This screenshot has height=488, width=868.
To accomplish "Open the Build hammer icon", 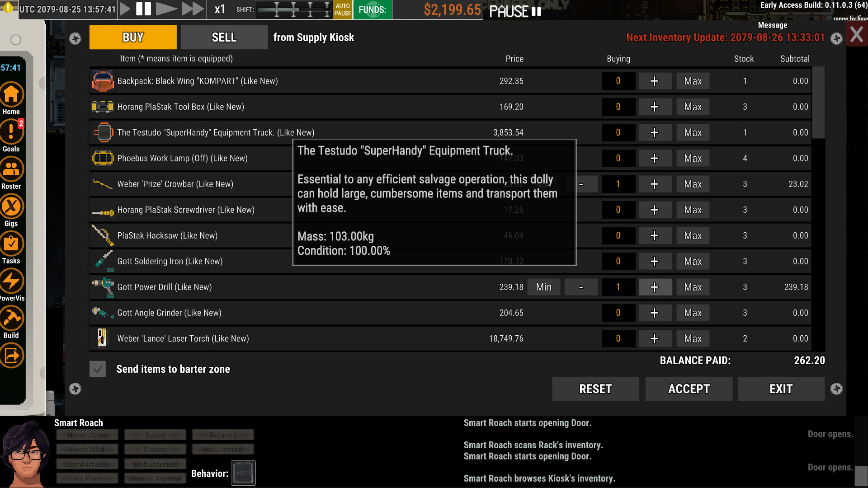I will [x=11, y=318].
